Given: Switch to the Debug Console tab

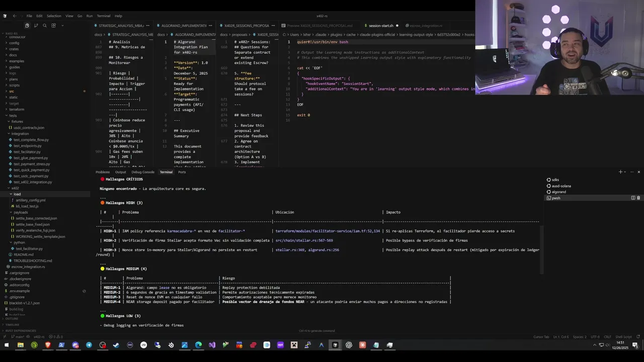Looking at the screenshot, I should pyautogui.click(x=143, y=172).
